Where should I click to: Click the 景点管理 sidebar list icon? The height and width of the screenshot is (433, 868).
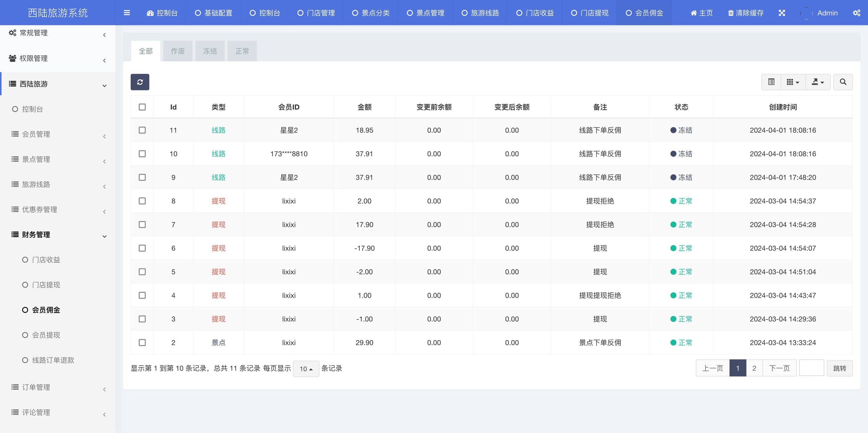point(15,159)
